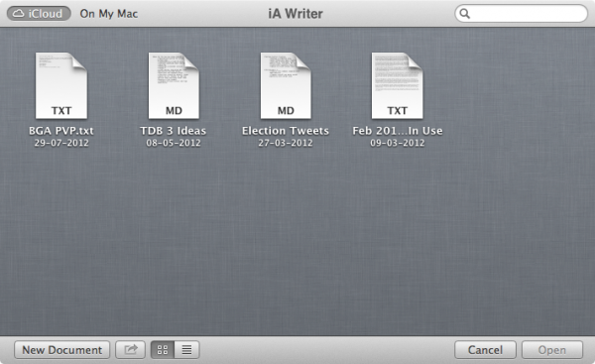This screenshot has height=364, width=595.
Task: Cancel the open dialog
Action: click(x=485, y=349)
